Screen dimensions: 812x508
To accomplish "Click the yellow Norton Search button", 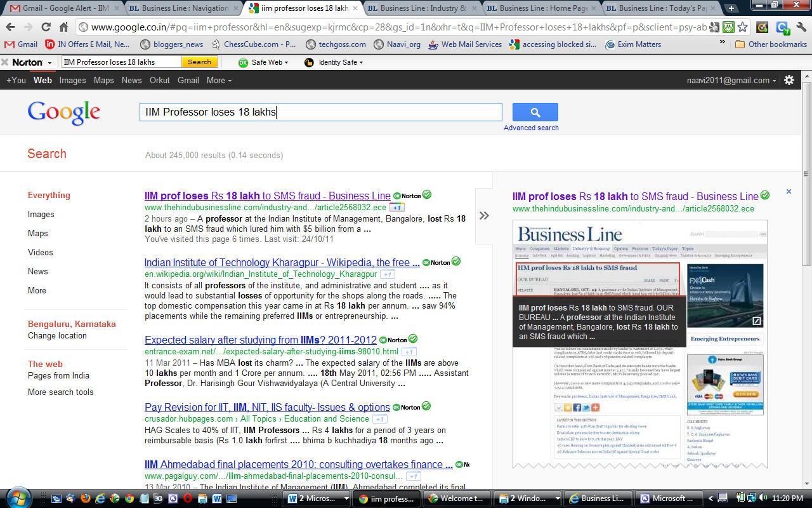I will click(x=199, y=62).
